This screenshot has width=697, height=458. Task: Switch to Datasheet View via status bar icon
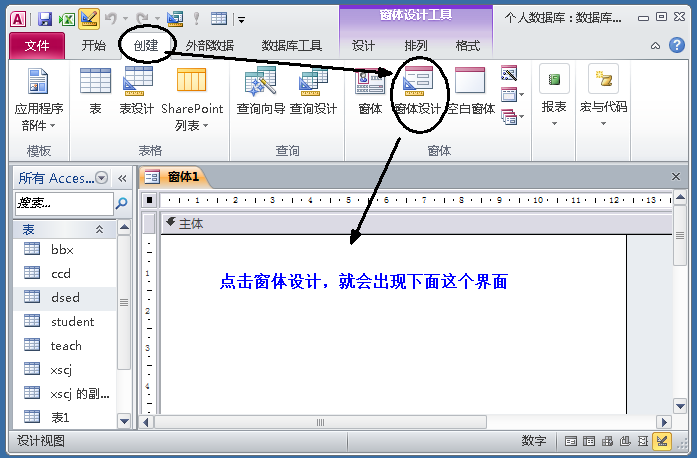click(589, 441)
